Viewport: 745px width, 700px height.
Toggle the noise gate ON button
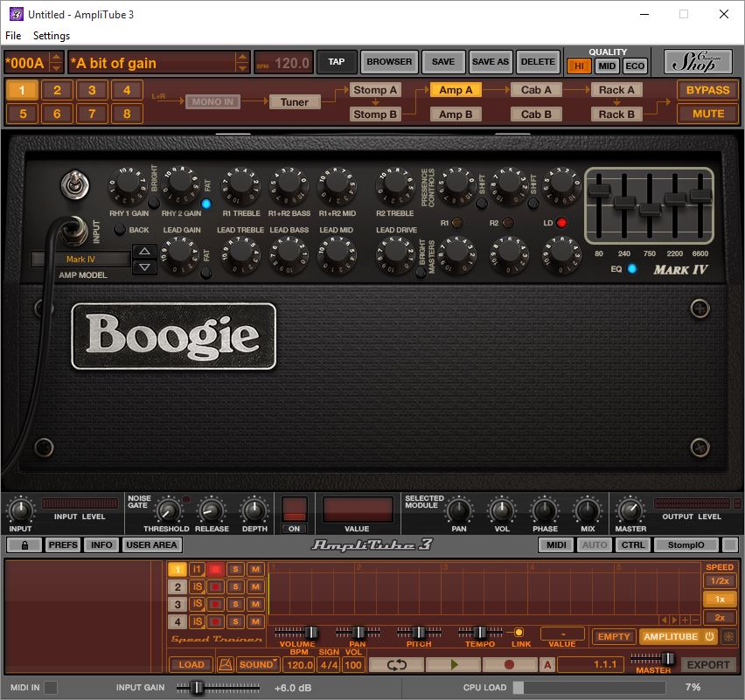294,529
